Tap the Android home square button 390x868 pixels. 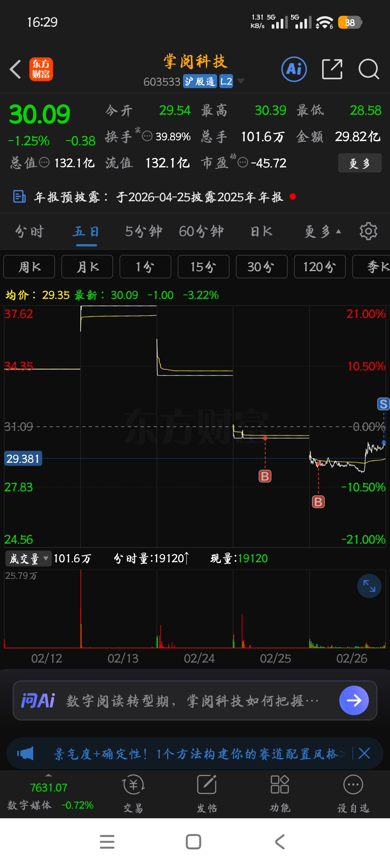[194, 842]
